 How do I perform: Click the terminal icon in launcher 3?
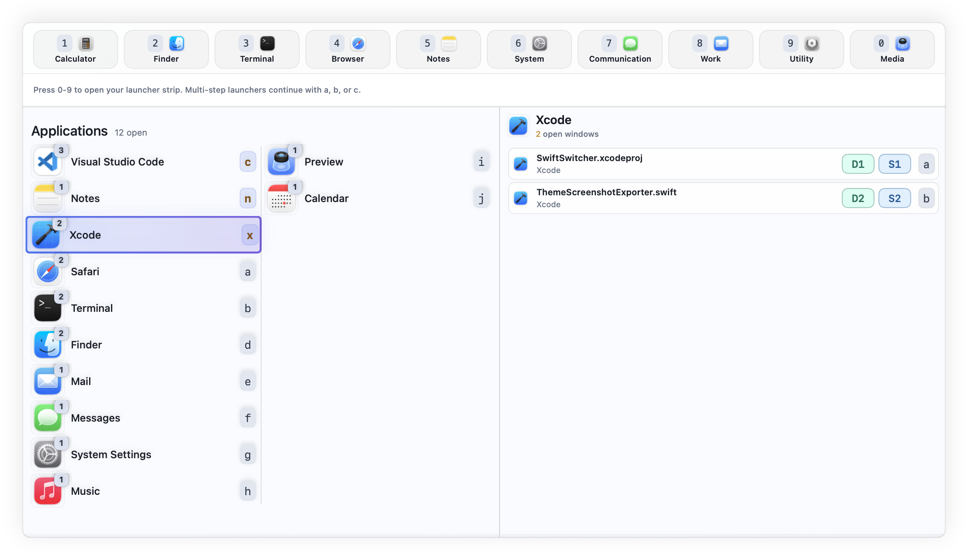pyautogui.click(x=267, y=43)
